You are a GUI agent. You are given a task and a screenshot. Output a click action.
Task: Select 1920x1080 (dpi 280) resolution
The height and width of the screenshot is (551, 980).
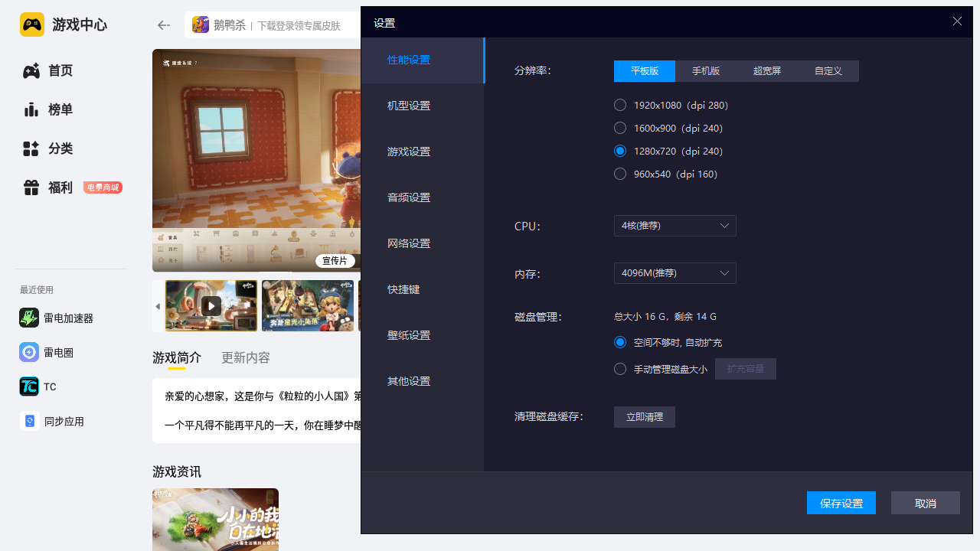[x=620, y=105]
